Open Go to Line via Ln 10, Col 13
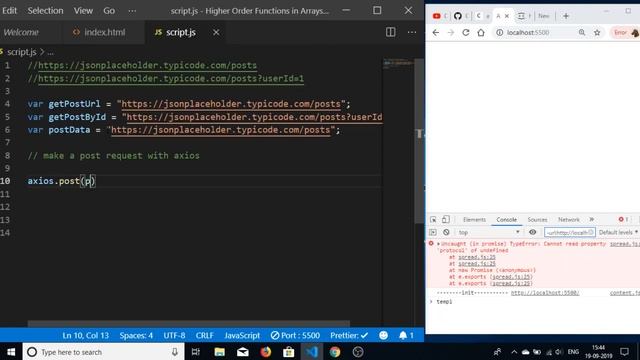Screen dimensions: 640x360 [x=86, y=336]
